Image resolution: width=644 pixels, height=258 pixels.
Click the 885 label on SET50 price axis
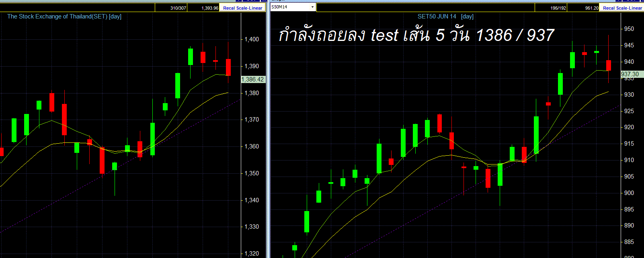pyautogui.click(x=629, y=242)
